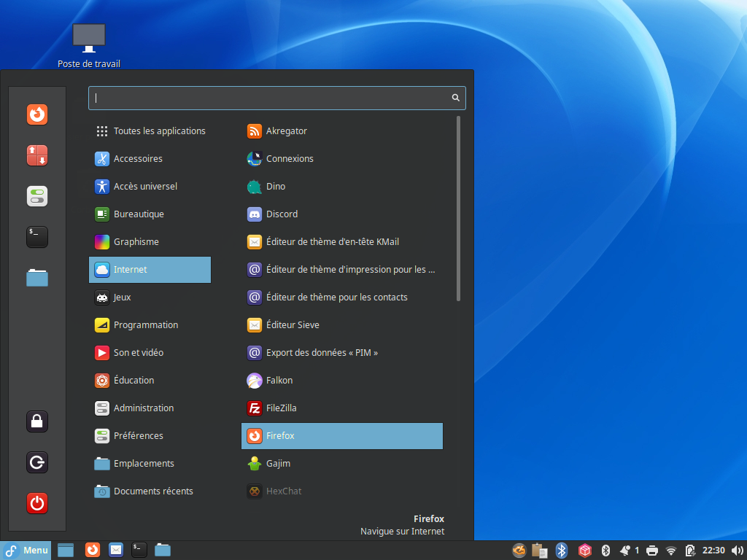This screenshot has height=560, width=747.
Task: Click inside the menu search field
Action: point(276,98)
